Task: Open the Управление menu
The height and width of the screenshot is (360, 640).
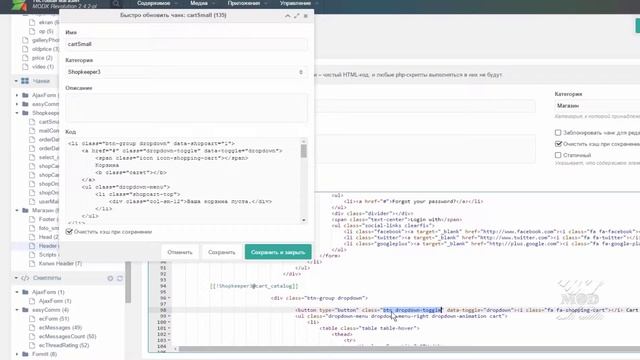Action: [x=295, y=3]
